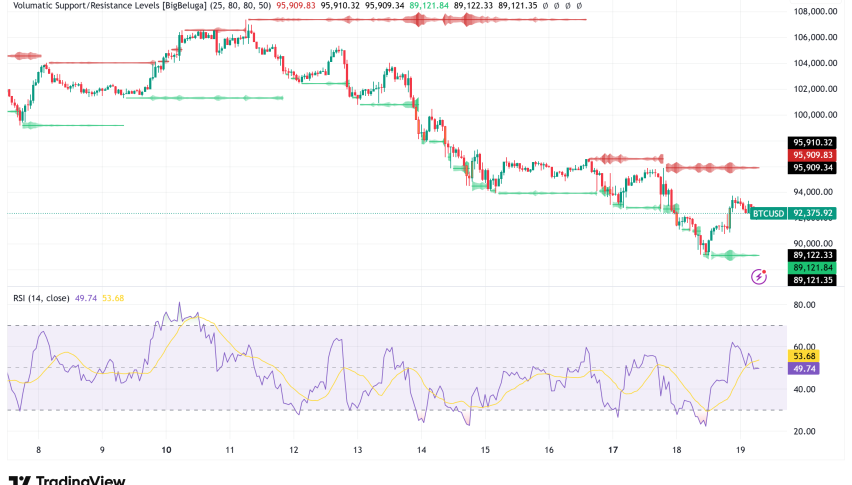Click the yellow 53.68 RSI axis label
This screenshot has width=852, height=485.
[x=805, y=356]
